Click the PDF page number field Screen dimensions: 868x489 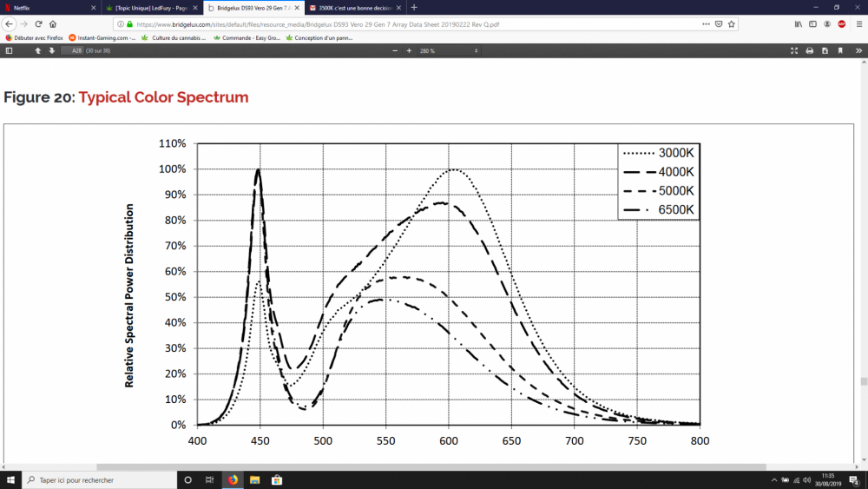click(72, 50)
